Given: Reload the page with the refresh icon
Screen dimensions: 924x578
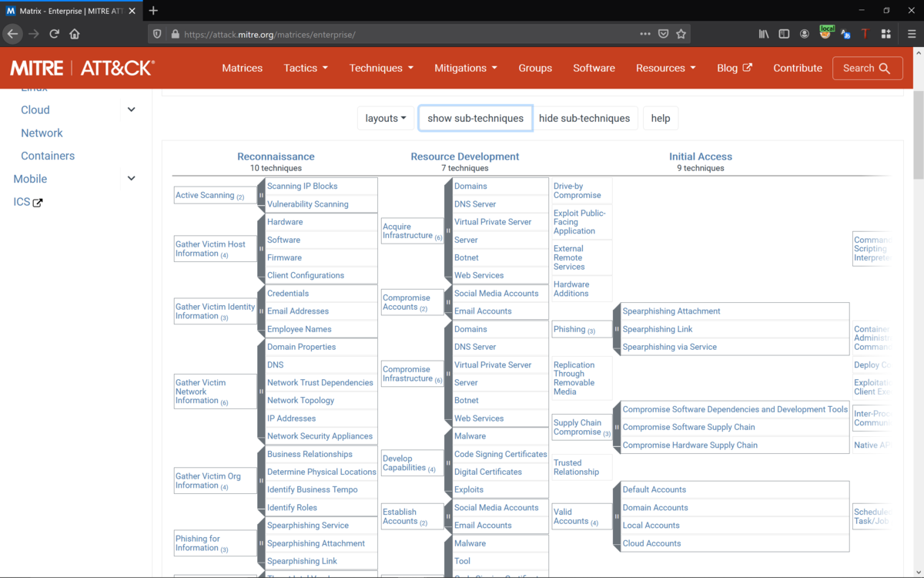Looking at the screenshot, I should [54, 34].
